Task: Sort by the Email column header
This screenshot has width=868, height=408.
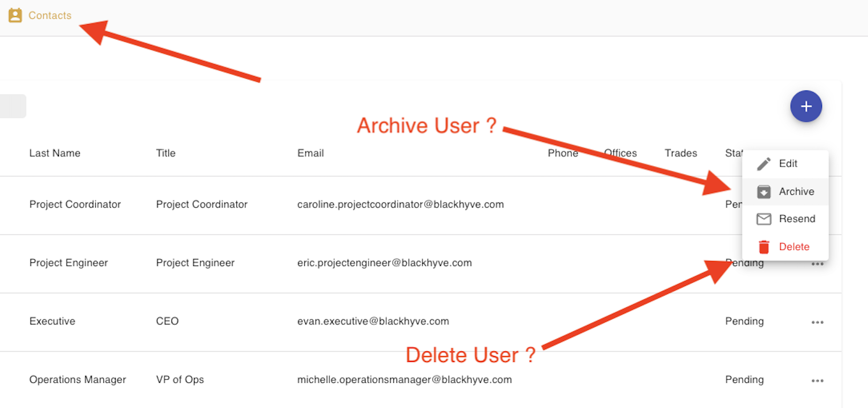Action: click(x=310, y=153)
